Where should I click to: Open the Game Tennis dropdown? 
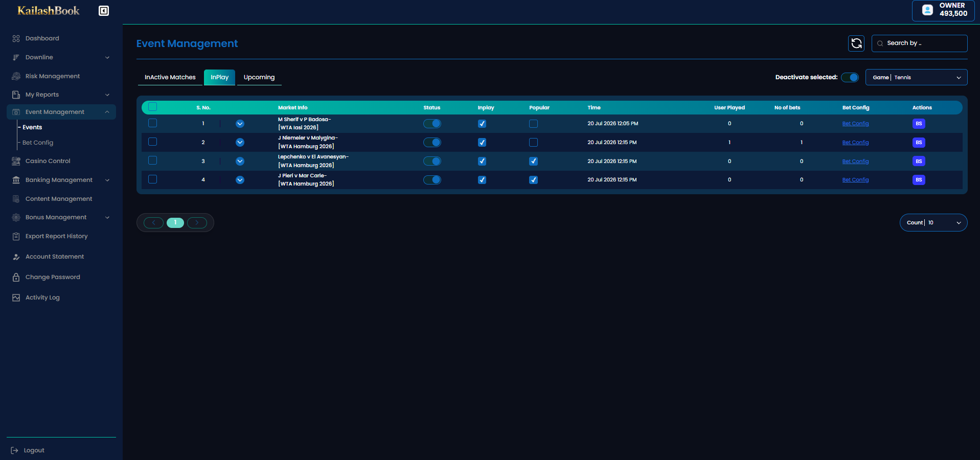click(916, 77)
